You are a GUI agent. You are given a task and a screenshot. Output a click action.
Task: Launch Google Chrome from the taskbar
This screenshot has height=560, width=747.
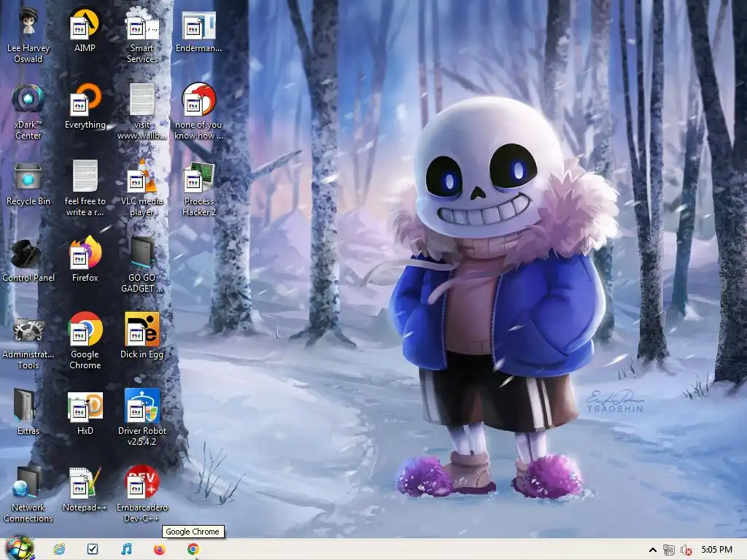pyautogui.click(x=193, y=550)
